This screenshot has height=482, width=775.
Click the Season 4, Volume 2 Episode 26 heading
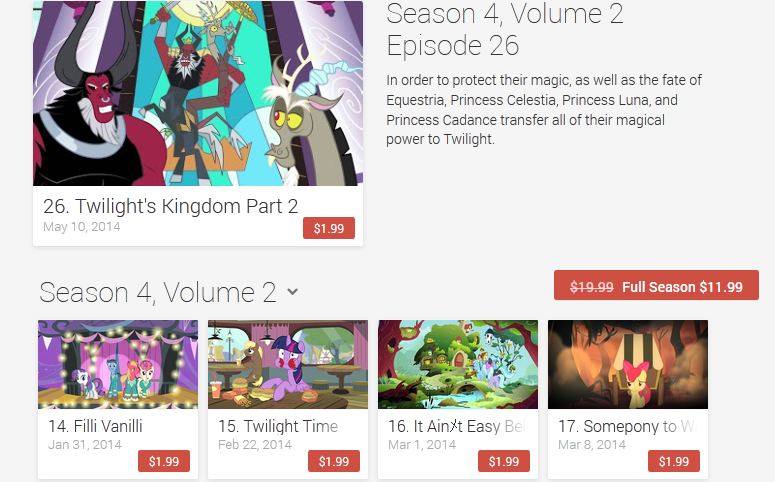coord(505,30)
